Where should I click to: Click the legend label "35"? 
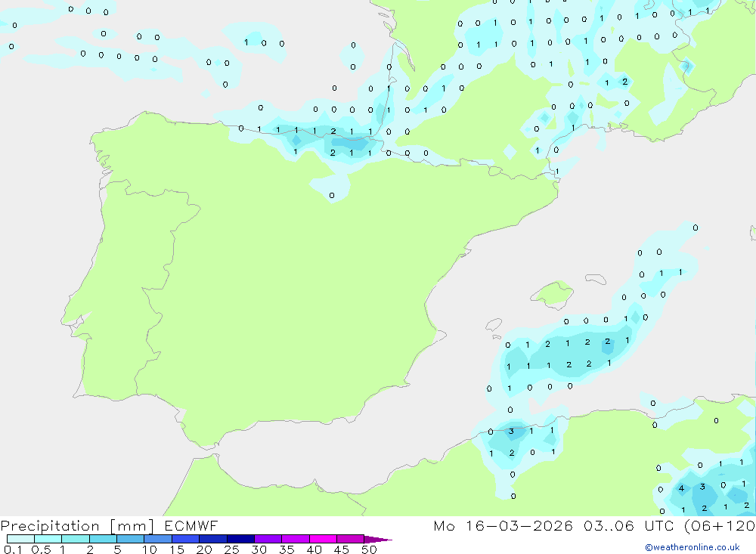[x=287, y=549]
